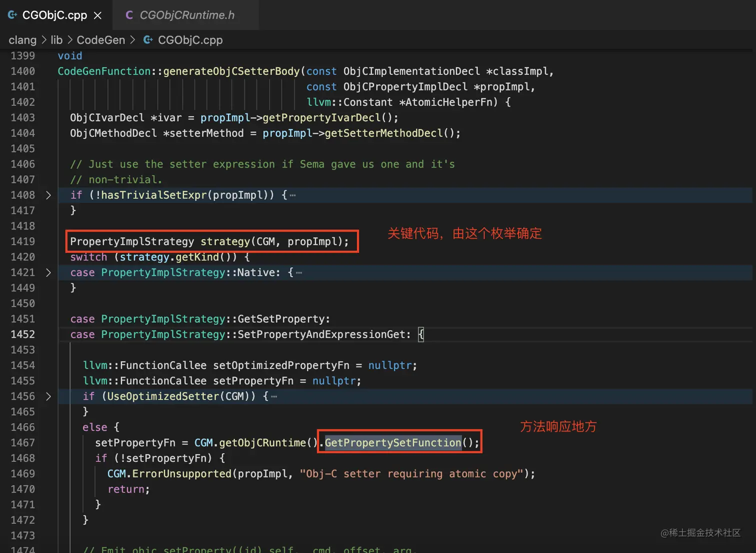This screenshot has width=756, height=553.
Task: Click the highlighted GetPropertySetFunction call
Action: pyautogui.click(x=393, y=442)
